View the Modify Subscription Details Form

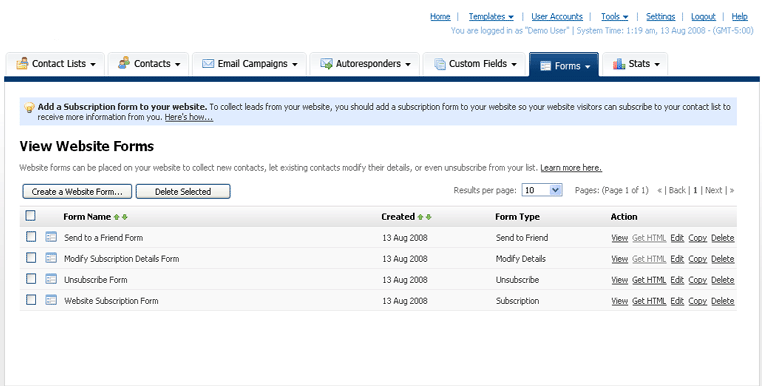tap(620, 259)
